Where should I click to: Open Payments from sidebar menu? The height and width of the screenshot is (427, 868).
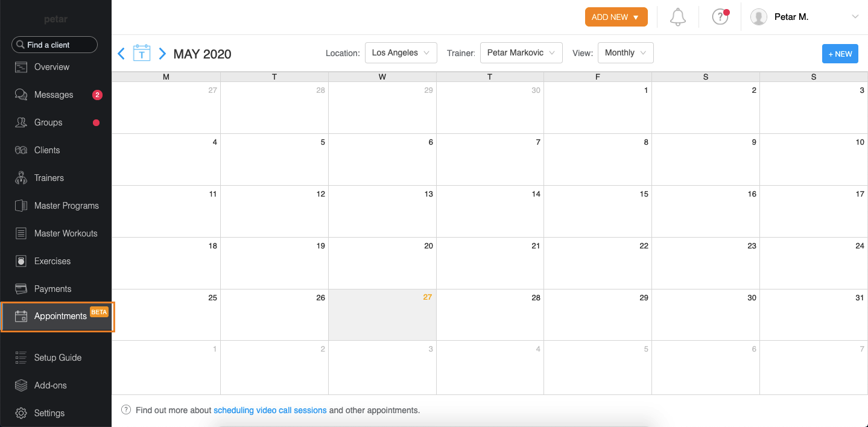52,289
